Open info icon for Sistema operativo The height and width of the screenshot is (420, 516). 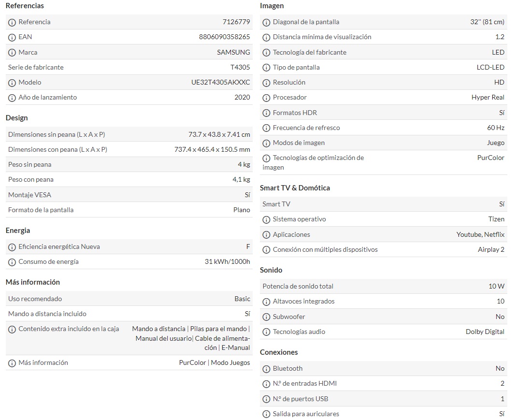[266, 219]
